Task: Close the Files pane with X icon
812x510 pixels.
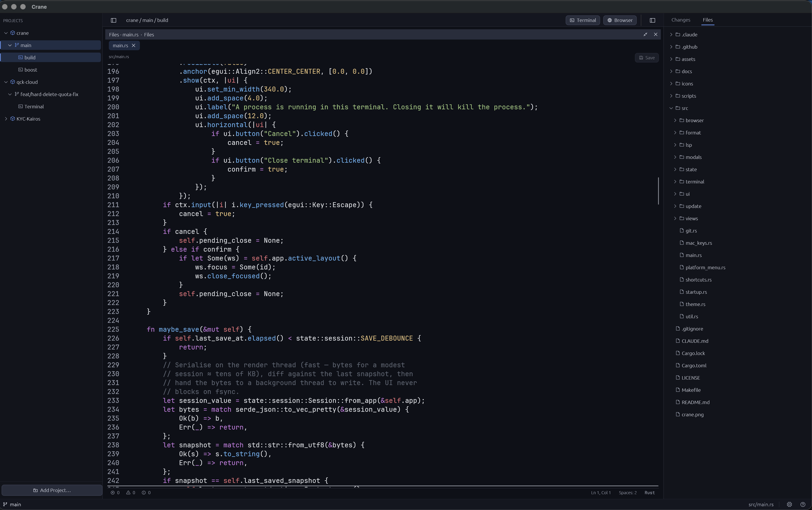Action: [655, 34]
